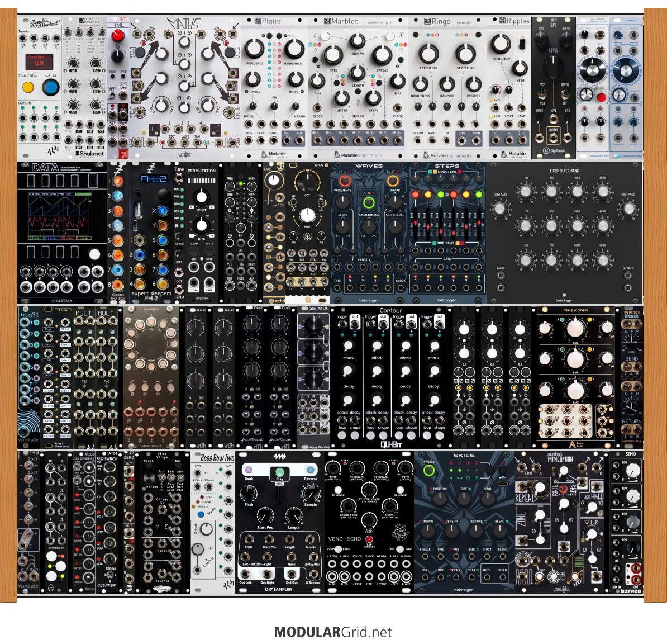Viewport: 667px width, 644px height.
Task: Click the Mordax DATA oscilloscope screen
Action: click(x=60, y=216)
